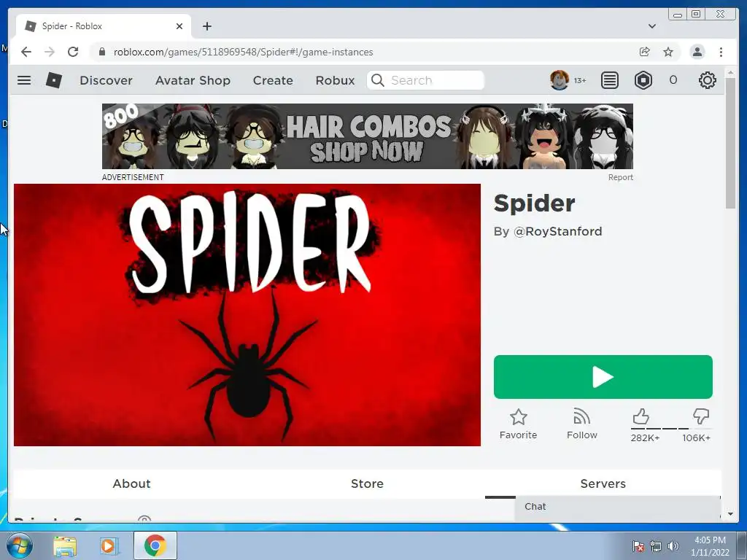Switch to the About tab
The width and height of the screenshot is (747, 560).
click(x=131, y=483)
